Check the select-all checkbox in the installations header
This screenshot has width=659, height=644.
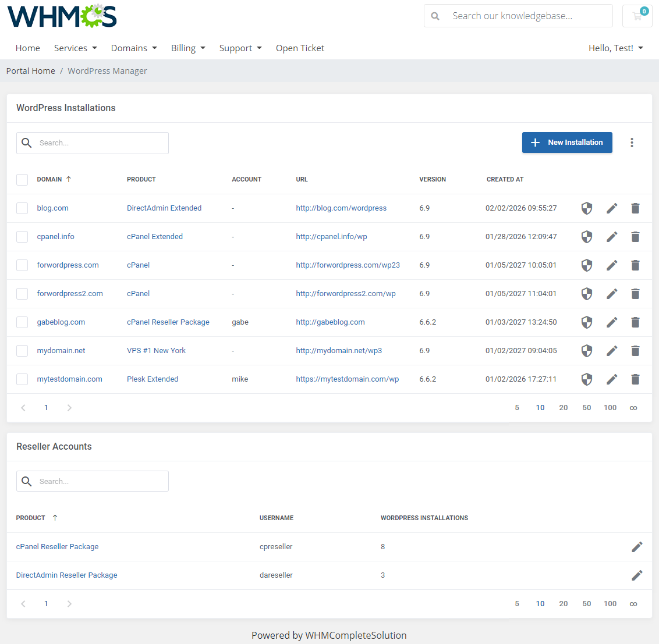22,179
